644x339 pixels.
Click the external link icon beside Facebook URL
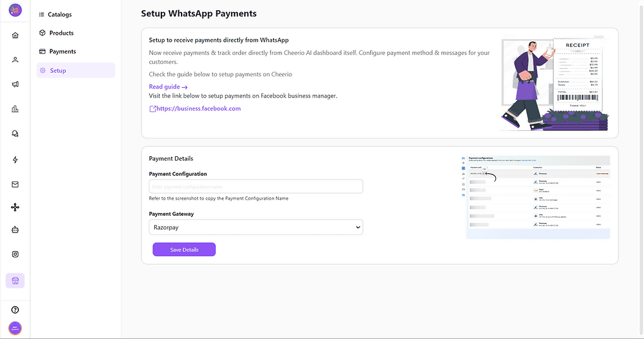pyautogui.click(x=152, y=109)
